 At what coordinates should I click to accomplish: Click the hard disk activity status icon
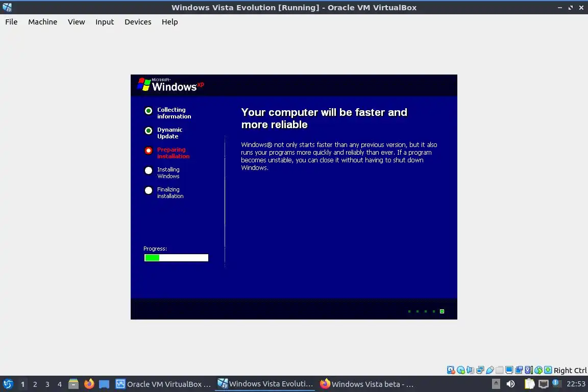click(451, 370)
